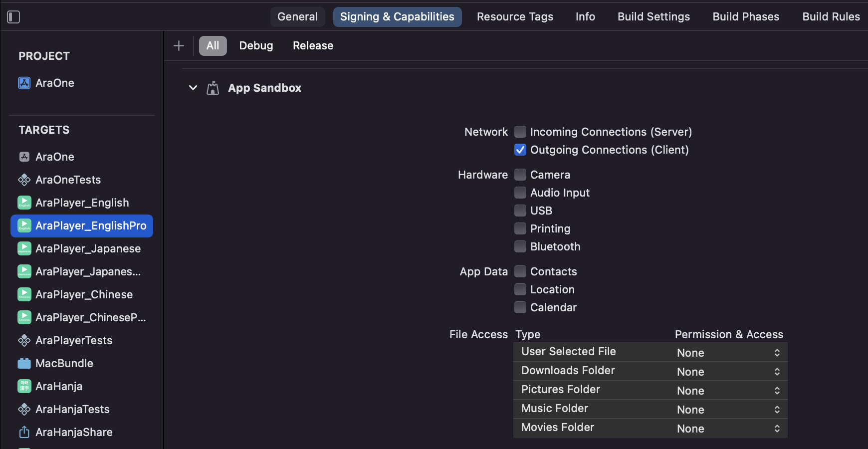Select the AraHanjaShare target
This screenshot has height=449, width=868.
pyautogui.click(x=74, y=433)
